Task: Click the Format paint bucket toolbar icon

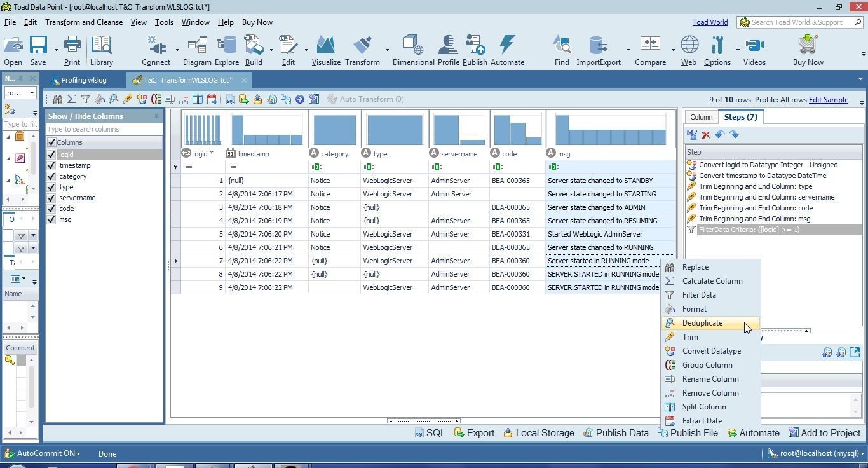Action: 100,99
